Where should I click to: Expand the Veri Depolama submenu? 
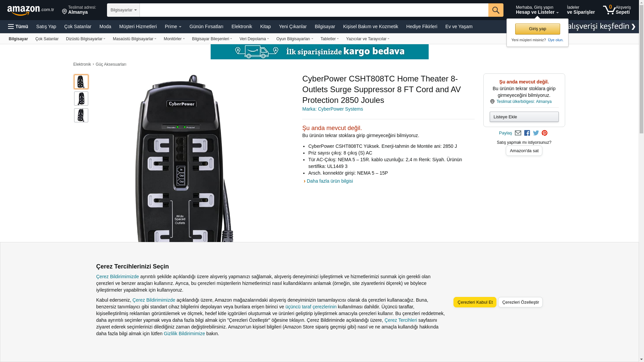(254, 39)
